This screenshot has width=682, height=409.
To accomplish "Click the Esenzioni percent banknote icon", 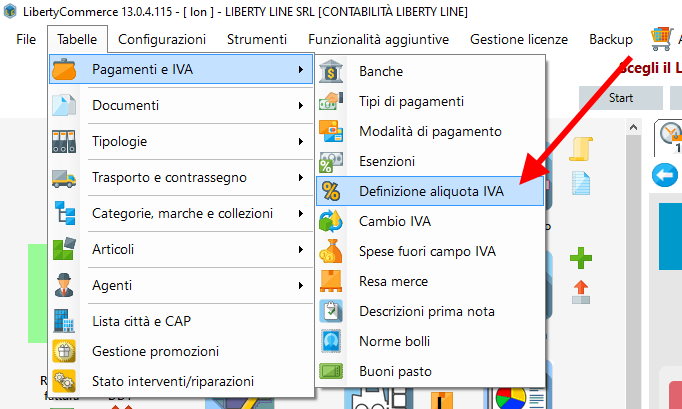I will click(x=331, y=161).
